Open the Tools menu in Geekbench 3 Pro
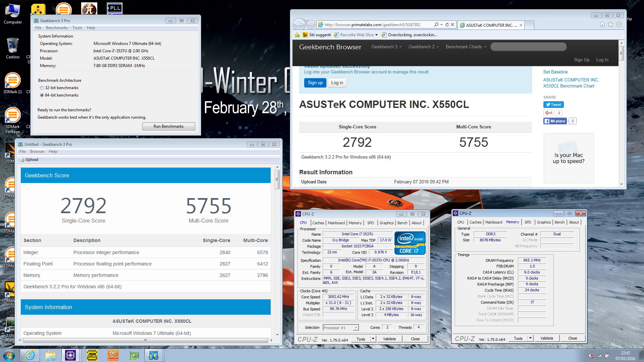 coord(77,28)
